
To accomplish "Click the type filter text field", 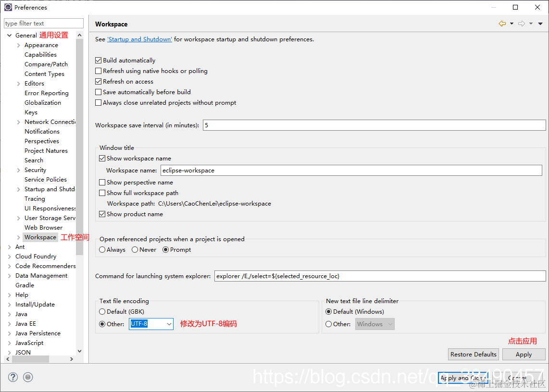I will click(44, 24).
